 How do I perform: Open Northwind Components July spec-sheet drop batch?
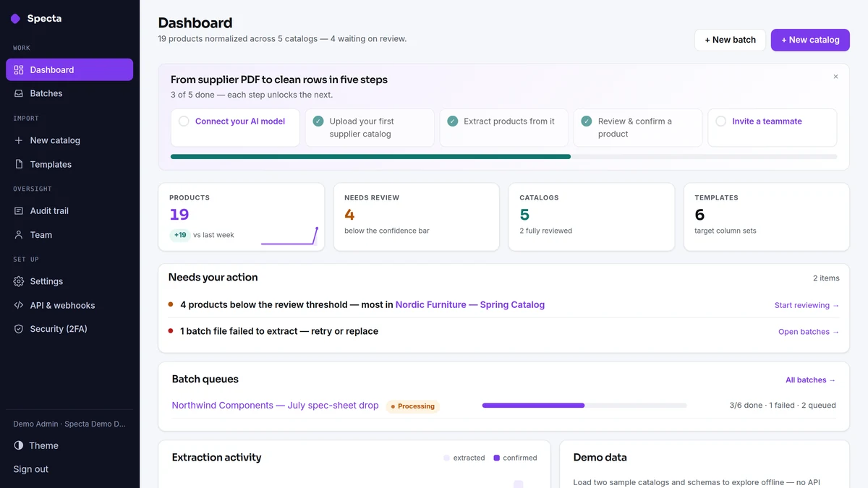click(x=275, y=406)
